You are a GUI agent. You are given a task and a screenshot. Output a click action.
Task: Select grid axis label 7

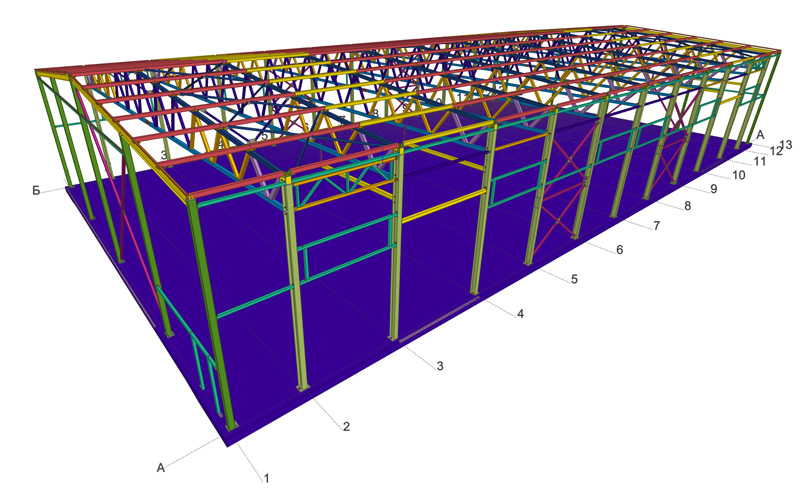(656, 226)
